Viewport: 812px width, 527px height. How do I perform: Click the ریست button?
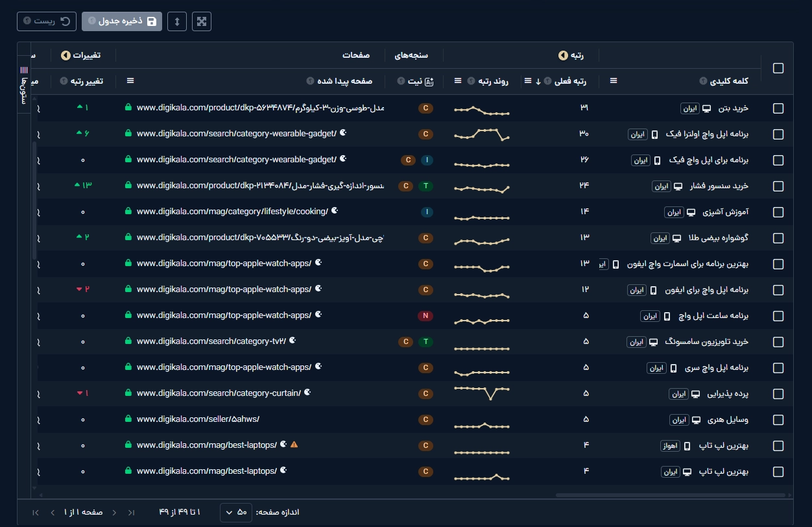click(47, 21)
